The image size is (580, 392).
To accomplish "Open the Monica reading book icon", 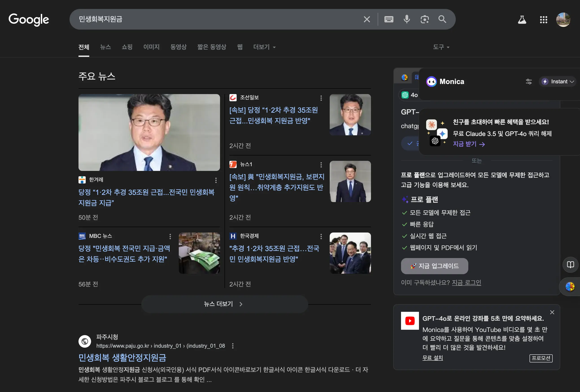I will coord(570,264).
